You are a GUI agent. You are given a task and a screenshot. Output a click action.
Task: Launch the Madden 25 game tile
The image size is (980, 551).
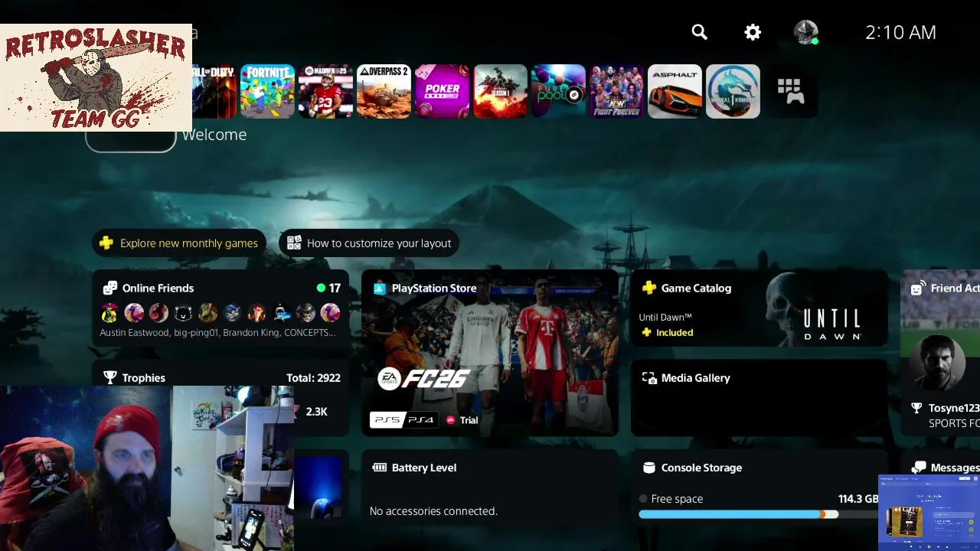(325, 92)
